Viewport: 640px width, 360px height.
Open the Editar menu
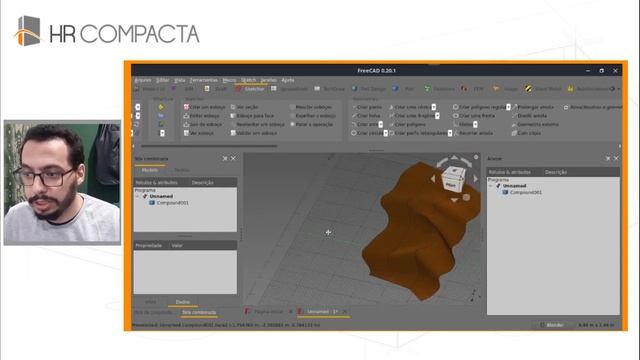(x=162, y=80)
